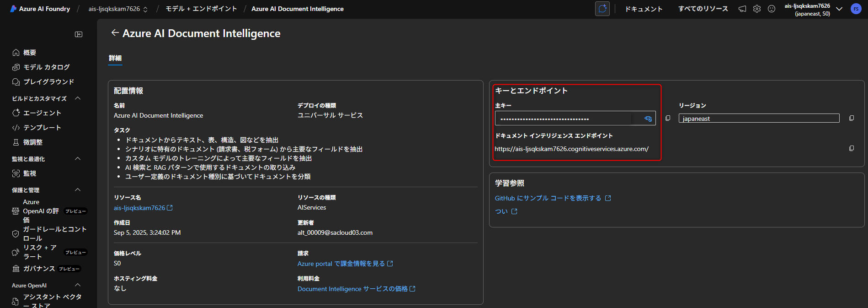Screen dimensions: 868x308
Task: Open the settings gear in top bar
Action: pyautogui.click(x=757, y=9)
